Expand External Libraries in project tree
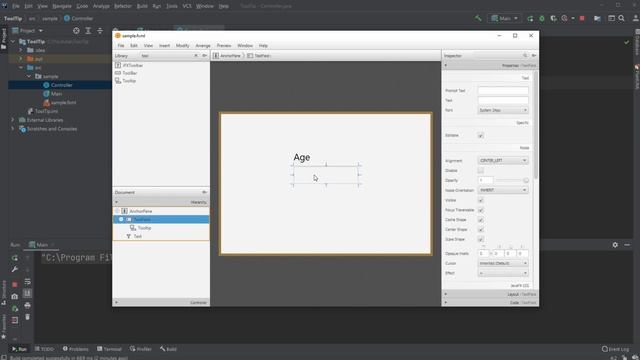Screen dimensions: 640x360 click(x=13, y=120)
